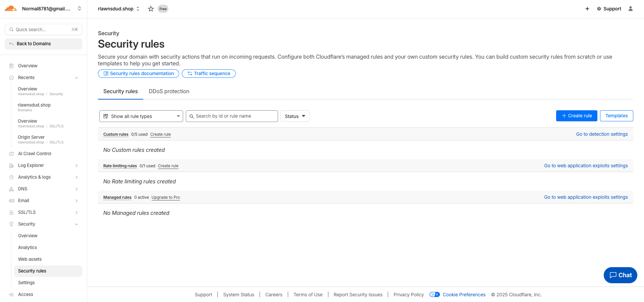Click Create rule link beside Rate limiting rules
The width and height of the screenshot is (644, 302).
[x=168, y=166]
